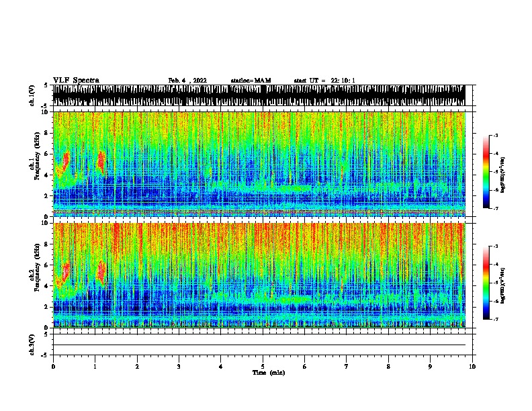Click the "-7" label on ch.2 color bar
The width and height of the screenshot is (532, 411).
[x=495, y=319]
